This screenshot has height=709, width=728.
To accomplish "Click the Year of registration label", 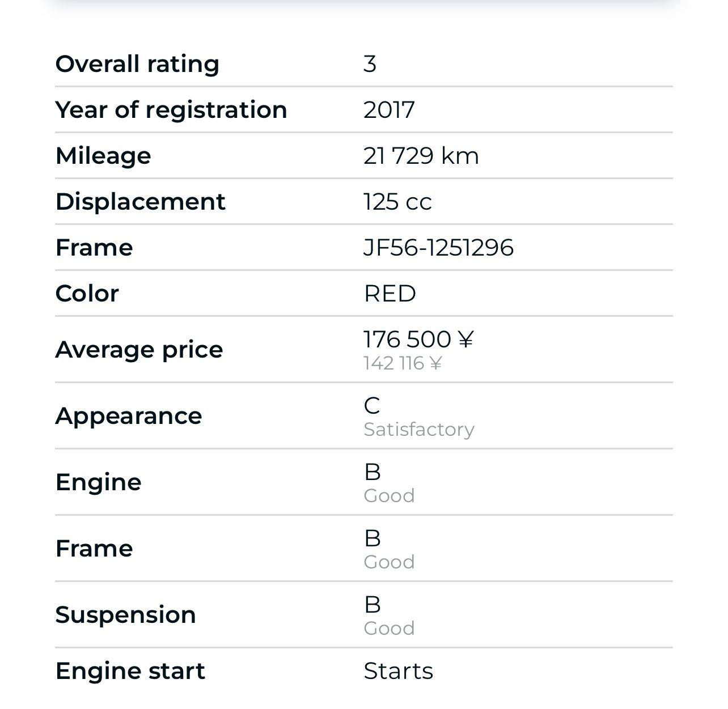I will 171,110.
